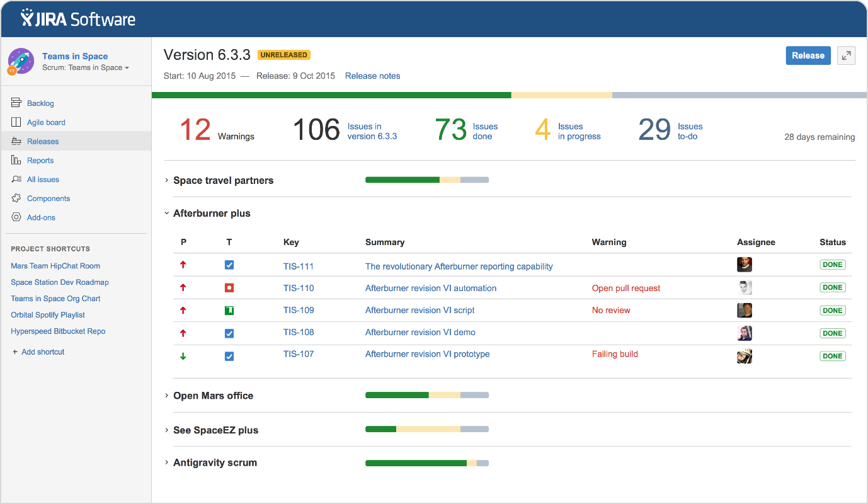
Task: Click the No review warning
Action: click(x=611, y=310)
